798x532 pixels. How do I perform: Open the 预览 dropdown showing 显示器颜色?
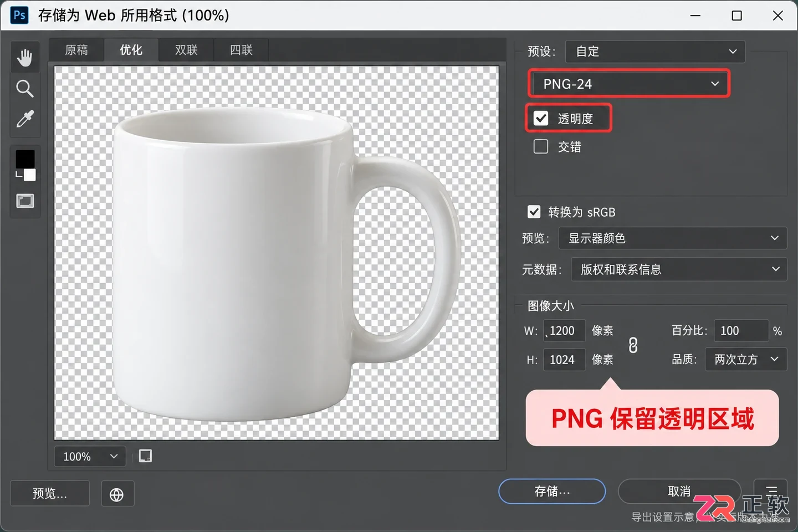[x=673, y=238]
